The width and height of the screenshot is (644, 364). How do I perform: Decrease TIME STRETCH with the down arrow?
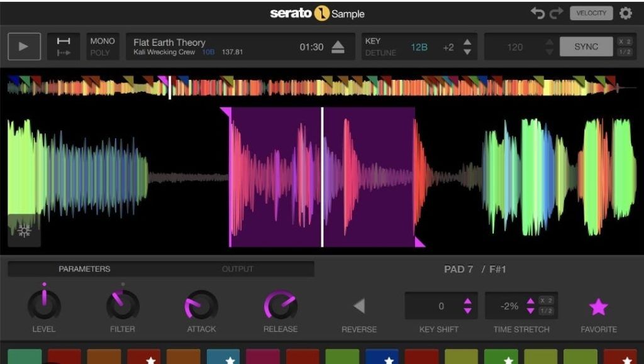click(x=530, y=311)
